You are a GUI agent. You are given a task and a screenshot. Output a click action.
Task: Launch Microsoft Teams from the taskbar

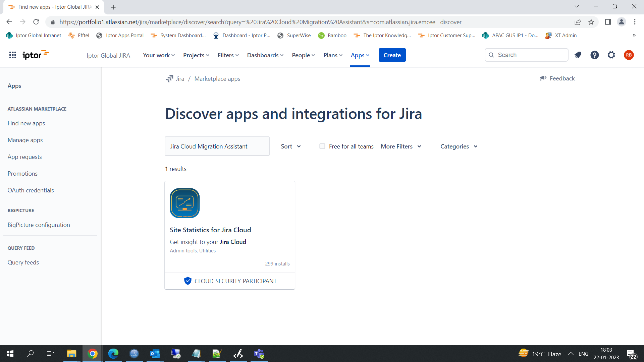click(259, 354)
